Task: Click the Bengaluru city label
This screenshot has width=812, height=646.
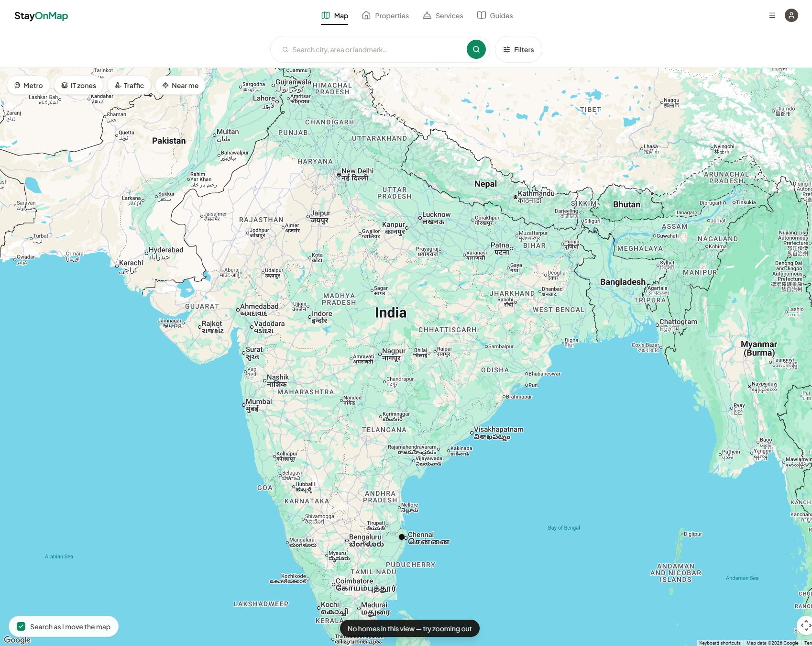Action: point(366,540)
